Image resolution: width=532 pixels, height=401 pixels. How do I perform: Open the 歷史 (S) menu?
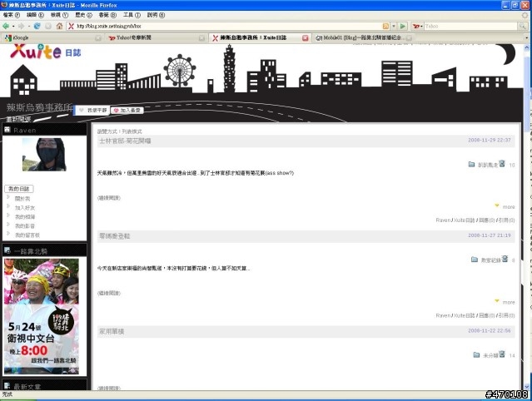click(x=83, y=15)
